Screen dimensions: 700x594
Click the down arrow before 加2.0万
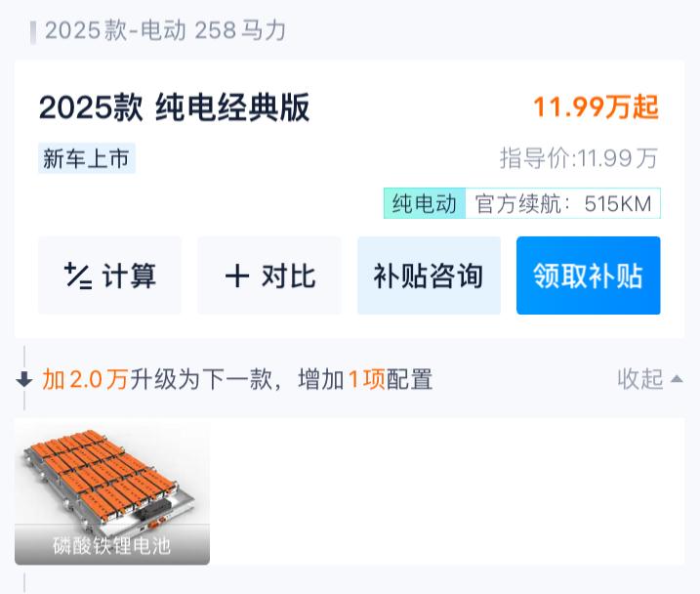(24, 379)
